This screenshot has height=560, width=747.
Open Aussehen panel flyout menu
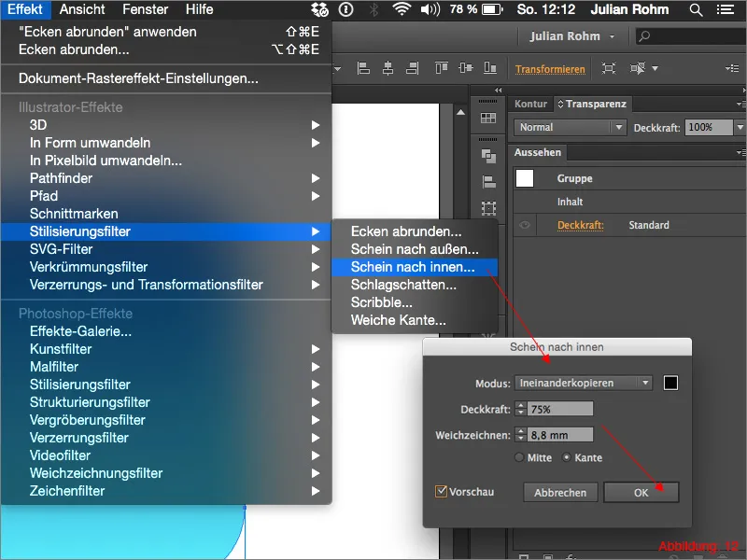[740, 152]
